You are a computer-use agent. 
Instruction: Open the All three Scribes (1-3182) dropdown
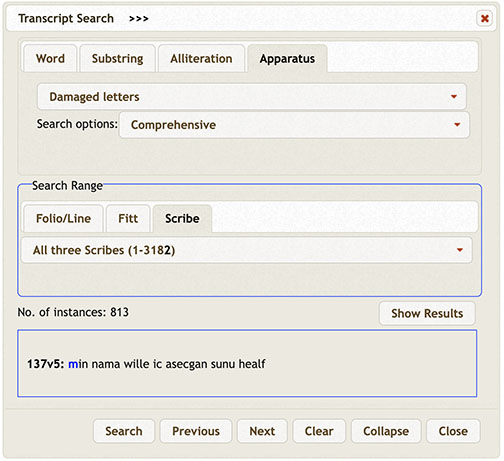[247, 250]
